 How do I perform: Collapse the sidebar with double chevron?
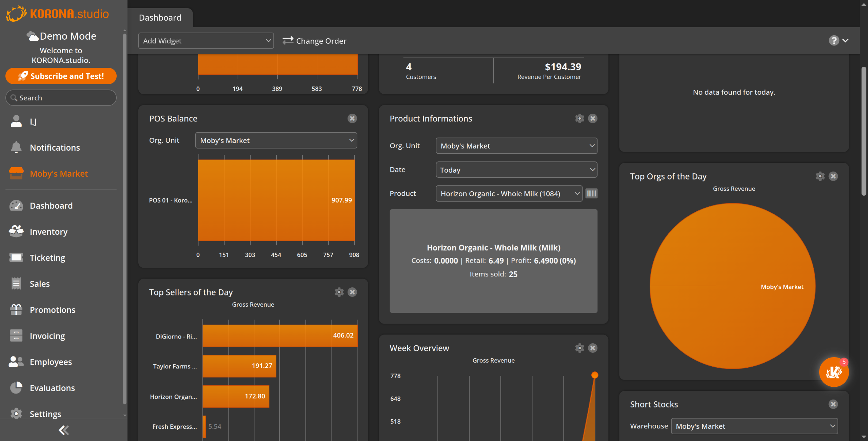tap(63, 430)
